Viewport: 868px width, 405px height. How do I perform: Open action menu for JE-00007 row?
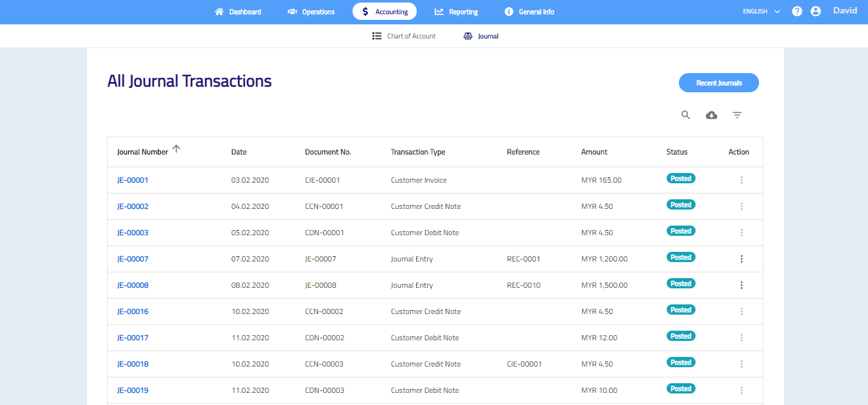click(741, 259)
